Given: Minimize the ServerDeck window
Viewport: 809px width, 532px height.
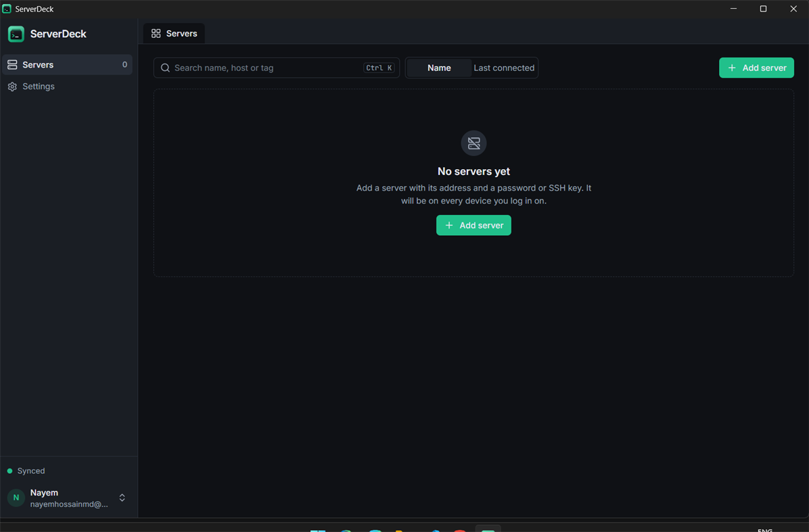Looking at the screenshot, I should [x=733, y=9].
